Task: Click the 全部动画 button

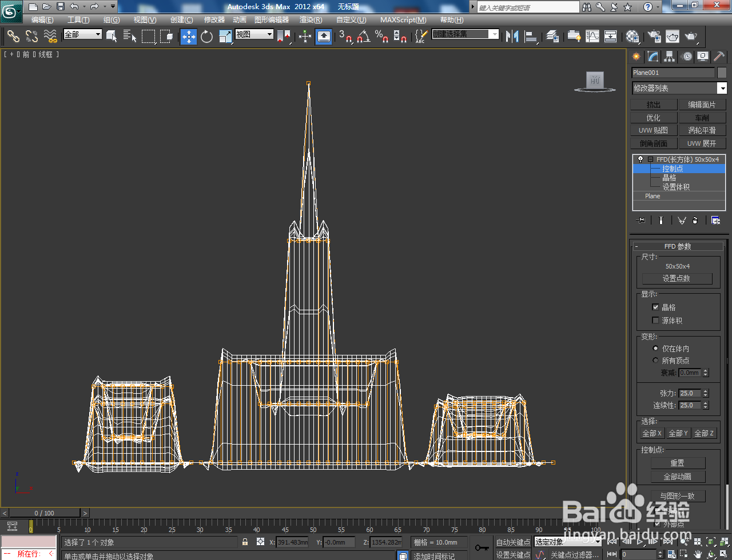Action: pos(678,477)
